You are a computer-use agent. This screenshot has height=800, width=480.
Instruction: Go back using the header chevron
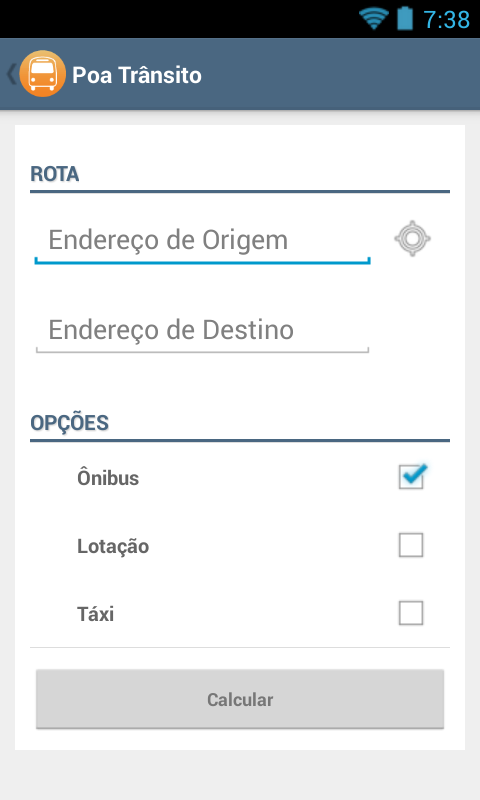pyautogui.click(x=11, y=74)
